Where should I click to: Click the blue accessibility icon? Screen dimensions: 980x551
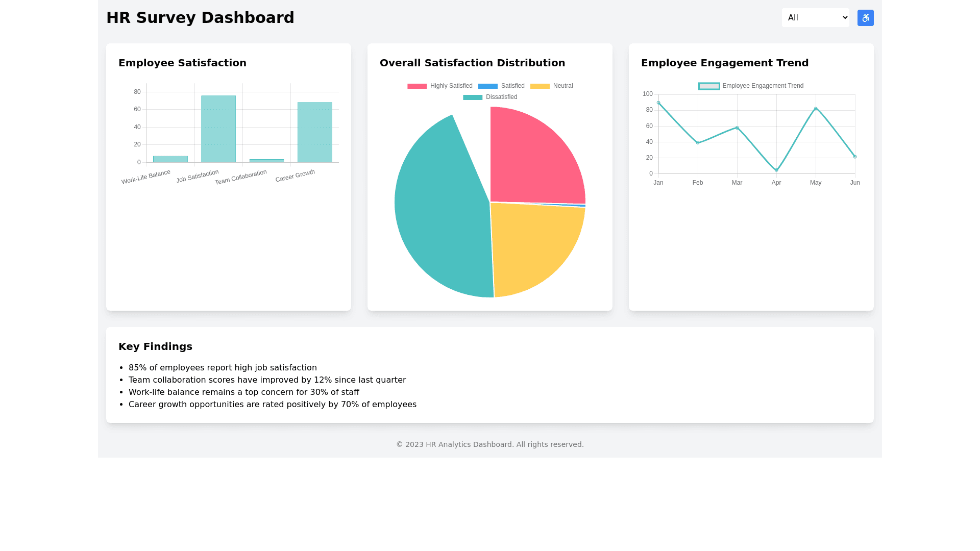click(x=865, y=17)
